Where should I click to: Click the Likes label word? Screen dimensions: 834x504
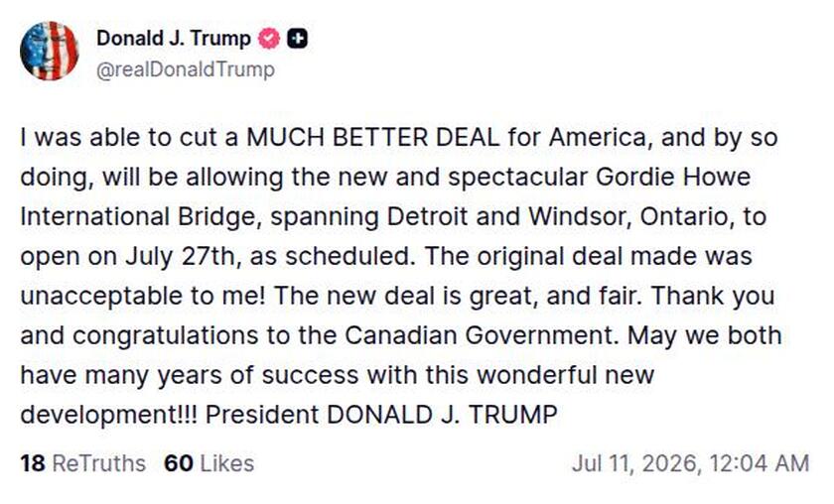(x=227, y=463)
